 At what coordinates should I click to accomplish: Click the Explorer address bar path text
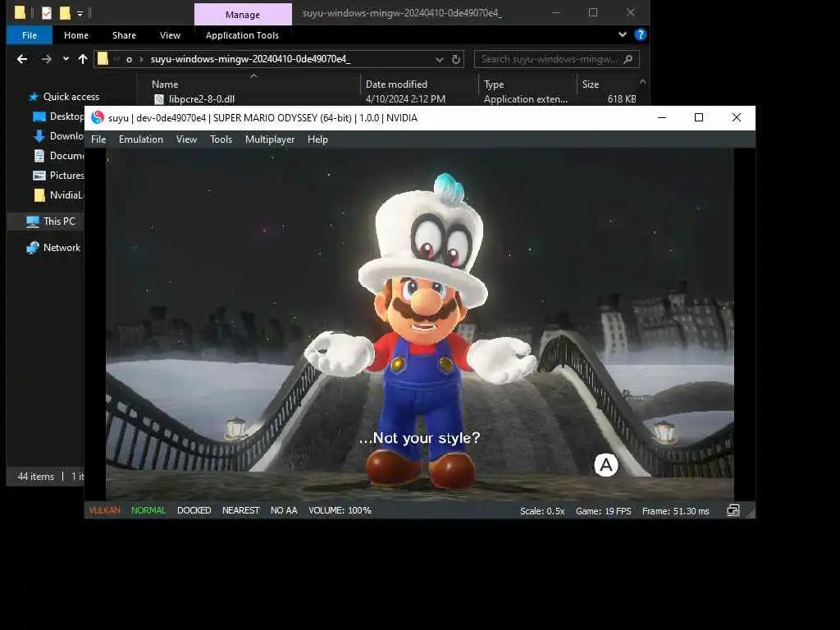coord(250,59)
